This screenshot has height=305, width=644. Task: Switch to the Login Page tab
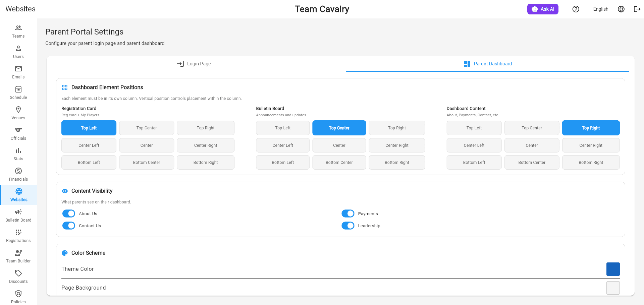[x=194, y=64]
